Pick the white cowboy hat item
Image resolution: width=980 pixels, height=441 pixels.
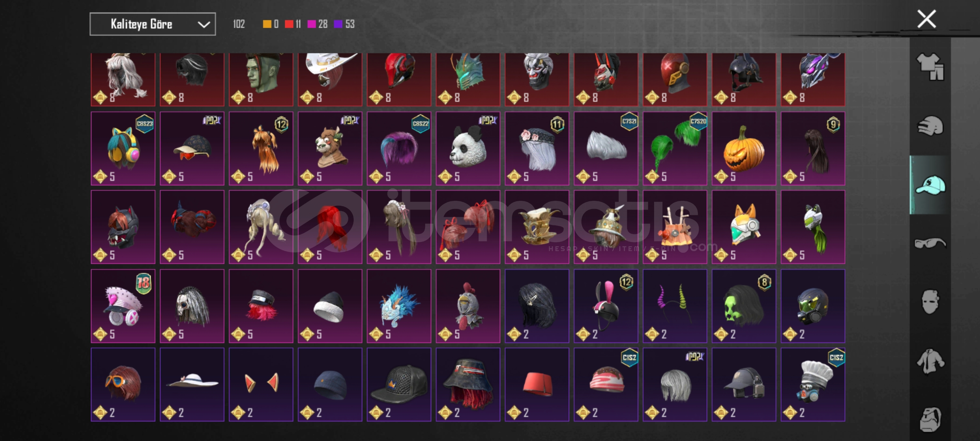[330, 79]
